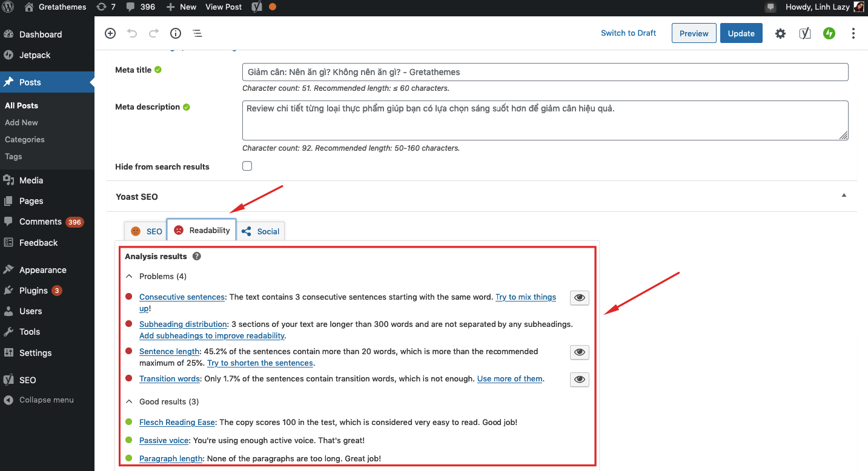Screen dimensions: 868x471
Task: Open editor settings gear icon
Action: (x=780, y=33)
